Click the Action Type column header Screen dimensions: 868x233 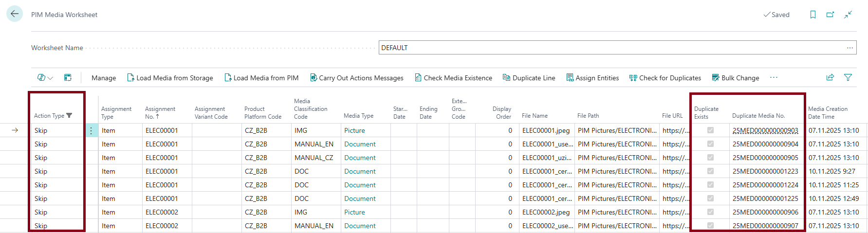click(49, 116)
